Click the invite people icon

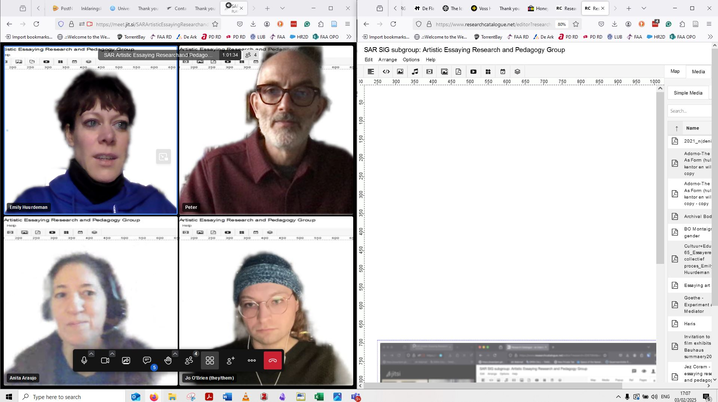click(231, 360)
